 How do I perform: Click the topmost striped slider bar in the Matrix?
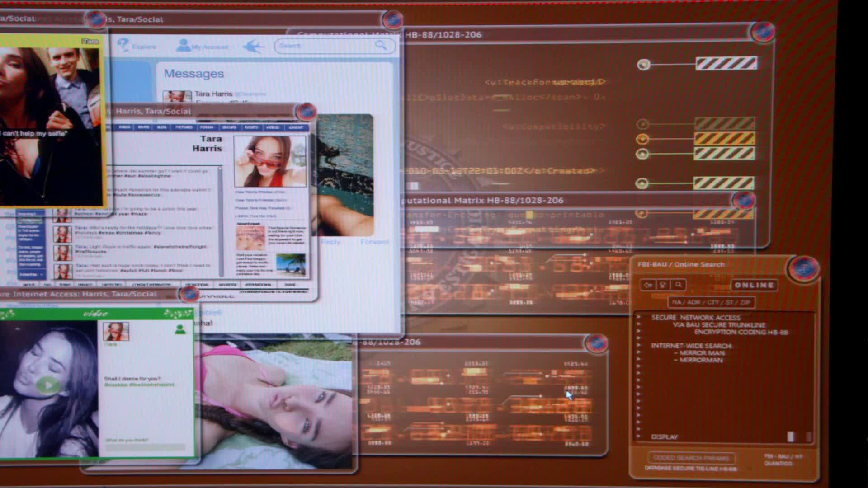pos(726,63)
